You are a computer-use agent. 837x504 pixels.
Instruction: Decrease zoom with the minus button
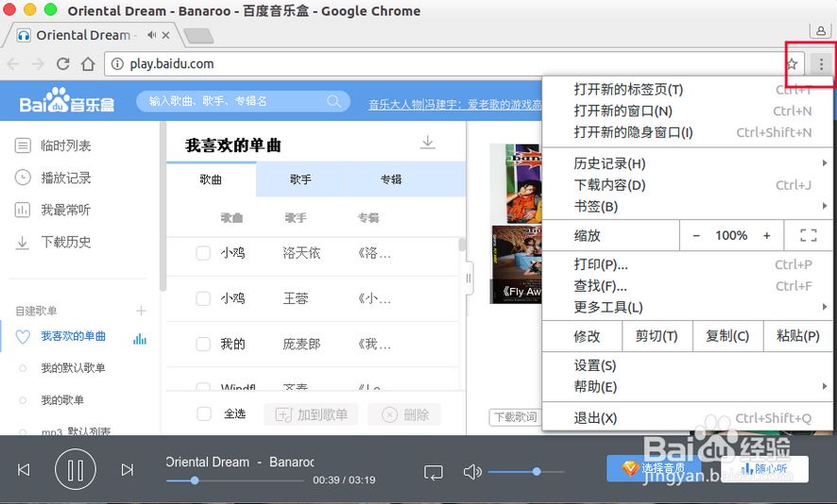696,235
